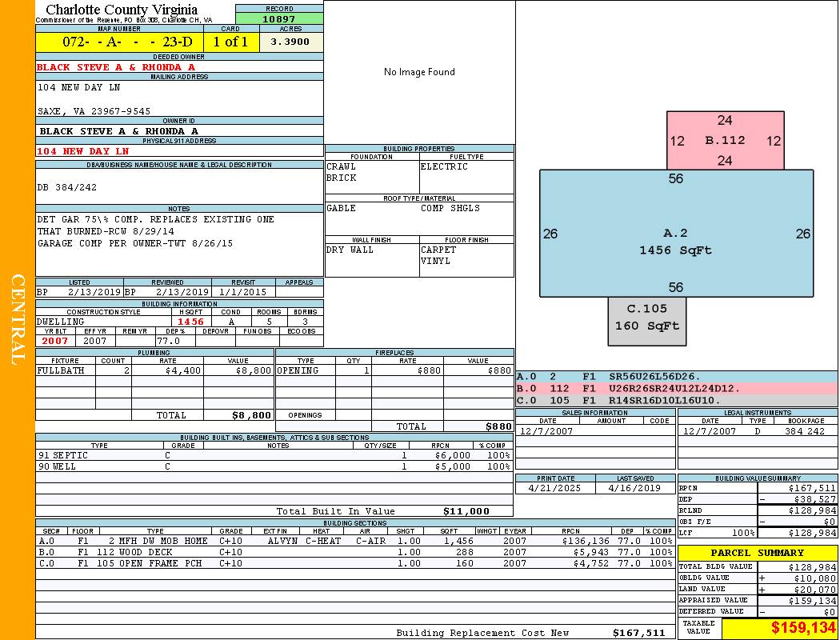Click floor finish CARPET
The image size is (840, 640).
(438, 250)
